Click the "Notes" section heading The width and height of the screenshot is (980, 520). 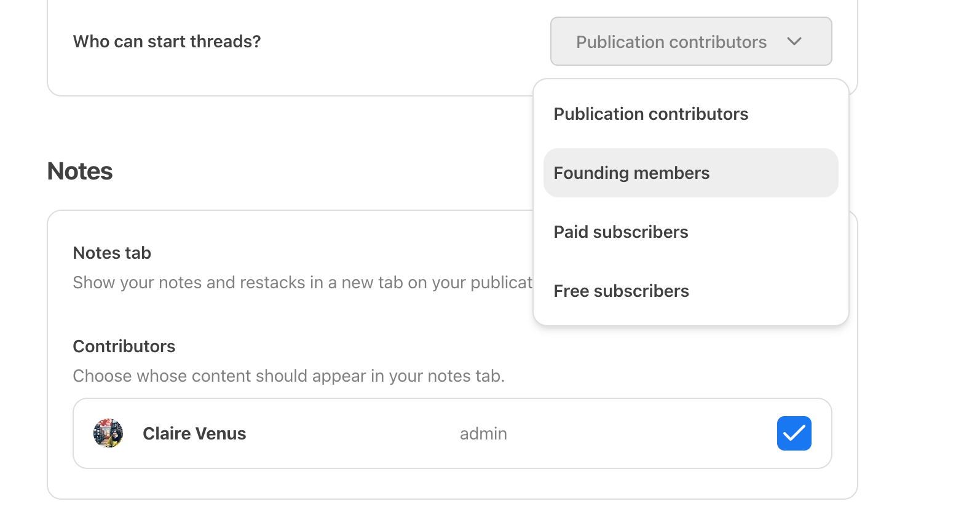(x=80, y=171)
